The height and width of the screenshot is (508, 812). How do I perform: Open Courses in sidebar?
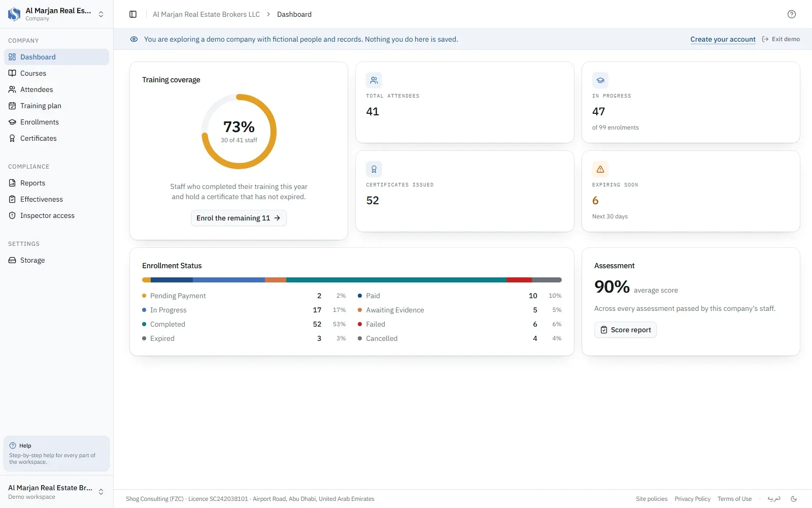coord(56,73)
